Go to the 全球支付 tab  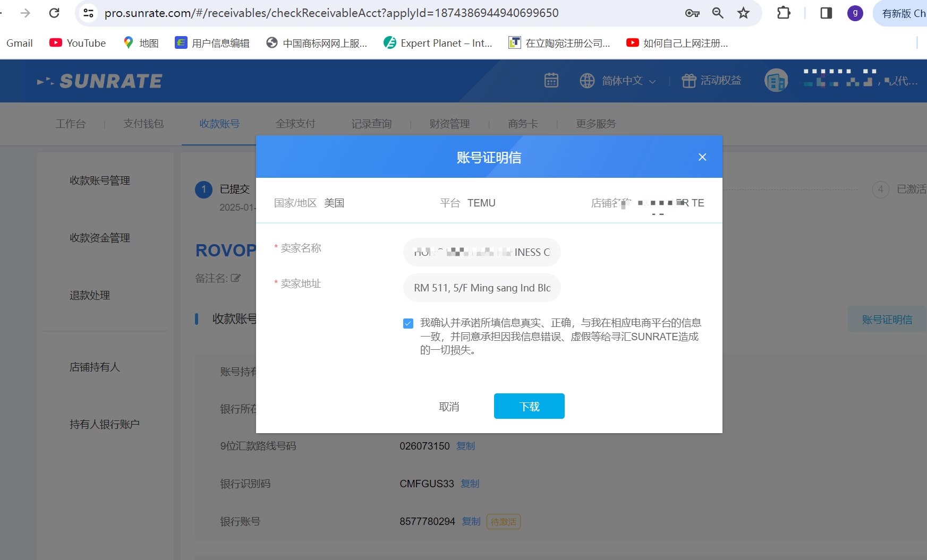[295, 124]
